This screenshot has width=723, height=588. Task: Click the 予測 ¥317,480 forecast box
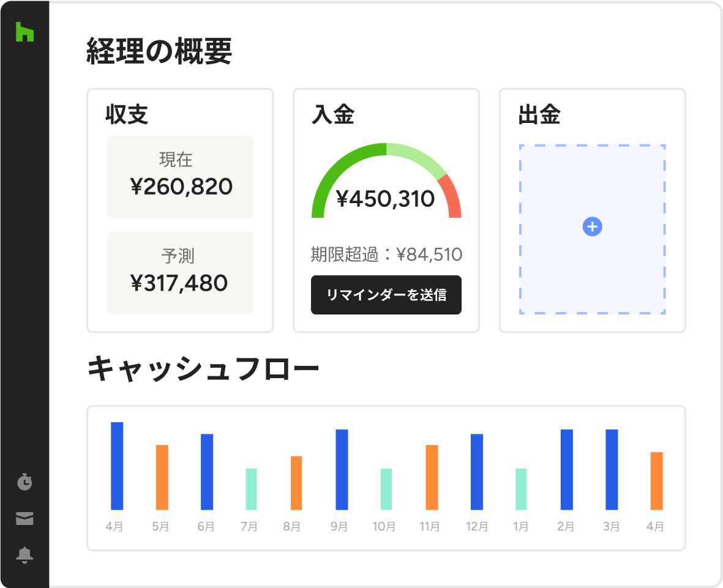[x=180, y=273]
